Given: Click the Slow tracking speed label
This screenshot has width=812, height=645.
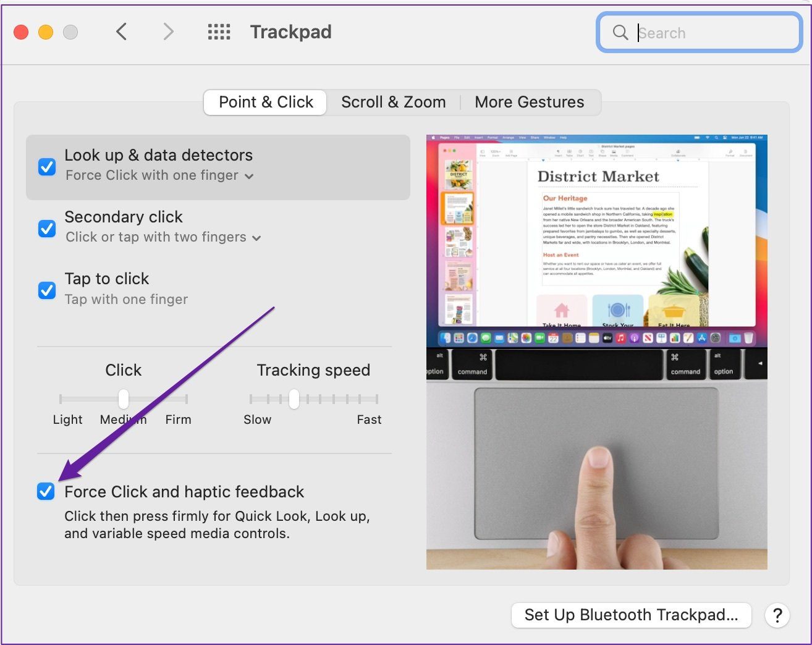Looking at the screenshot, I should click(x=257, y=419).
